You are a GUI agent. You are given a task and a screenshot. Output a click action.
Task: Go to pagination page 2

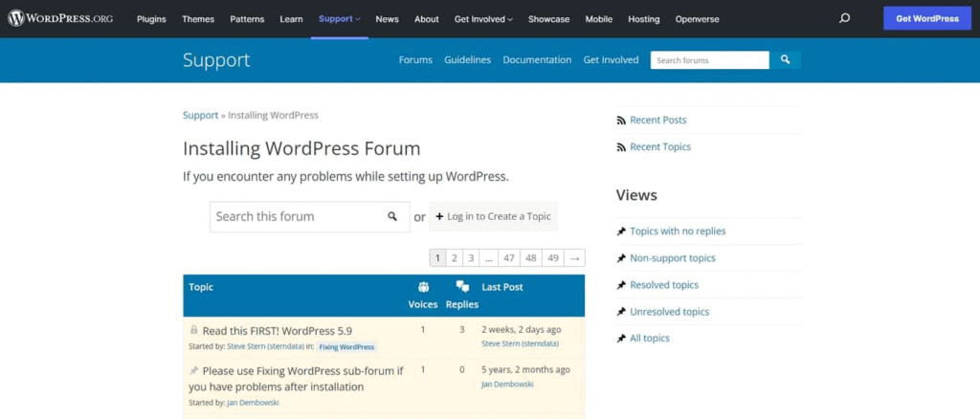pyautogui.click(x=455, y=258)
